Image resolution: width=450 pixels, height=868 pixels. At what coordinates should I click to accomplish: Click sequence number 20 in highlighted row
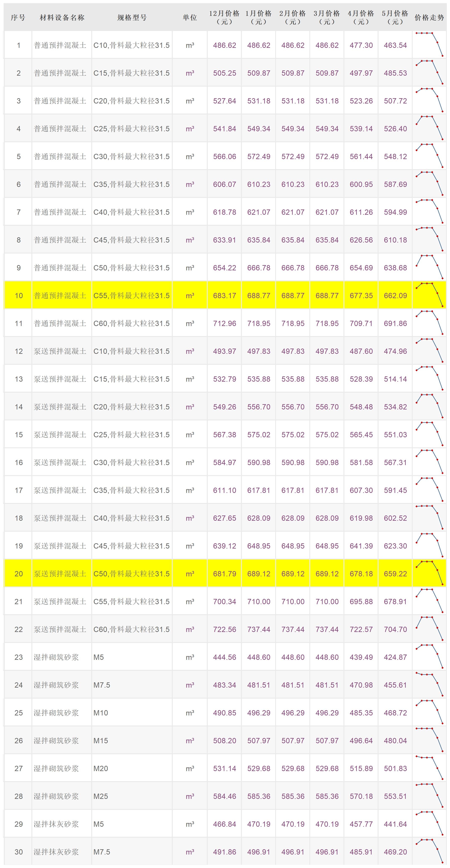(19, 574)
